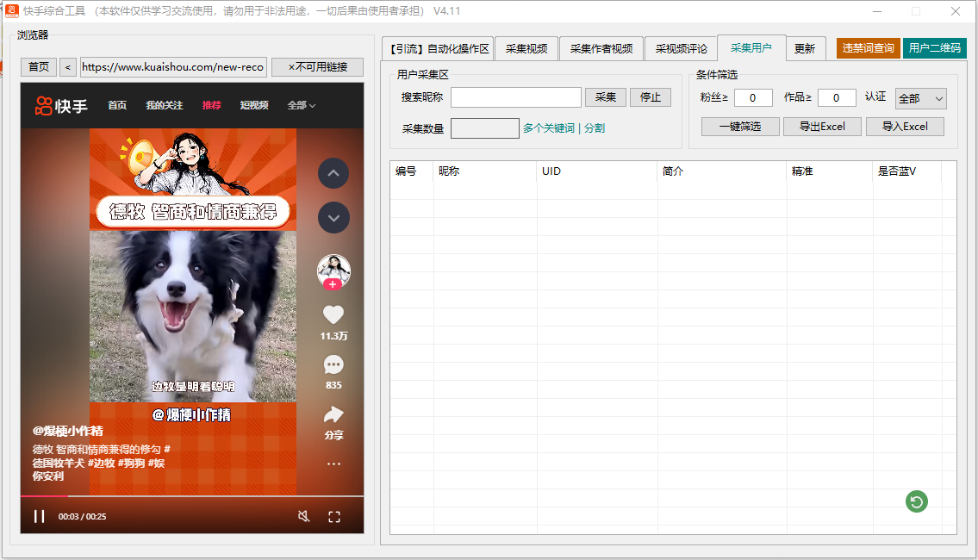Open 违禁词查询 prohibited word lookup
This screenshot has width=978, height=560.
pos(868,48)
